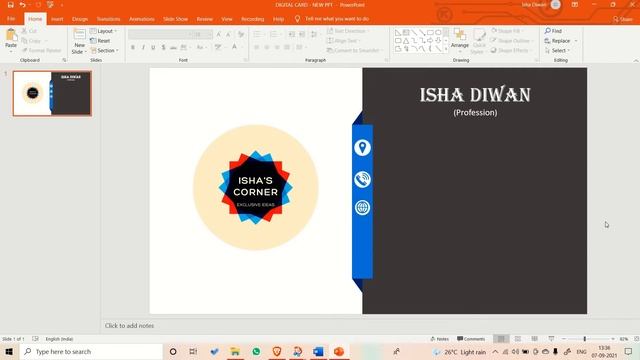The height and width of the screenshot is (360, 640).
Task: Switch to Reading view icon
Action: (534, 339)
